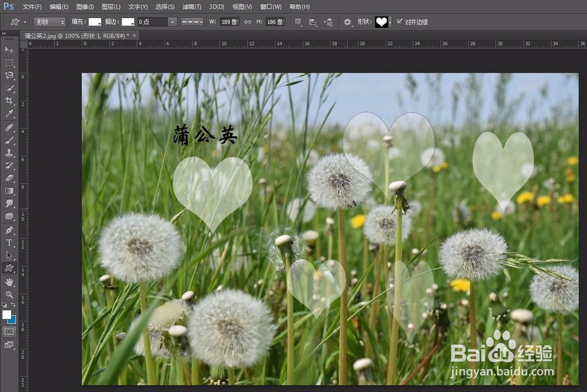The image size is (587, 392).
Task: Toggle Quick Mask mode
Action: tap(9, 332)
